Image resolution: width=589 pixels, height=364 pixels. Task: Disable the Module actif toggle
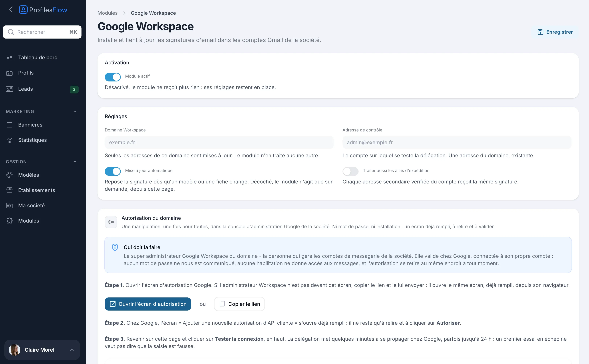(113, 77)
